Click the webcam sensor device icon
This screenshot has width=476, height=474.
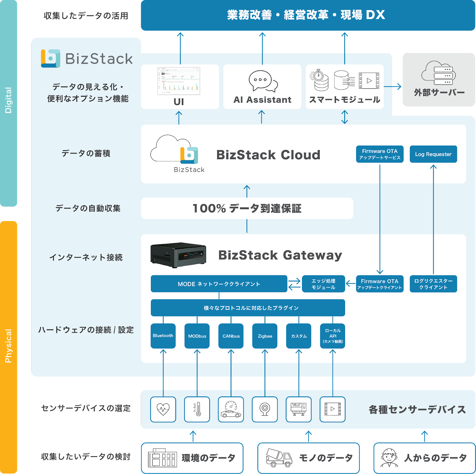(x=265, y=409)
